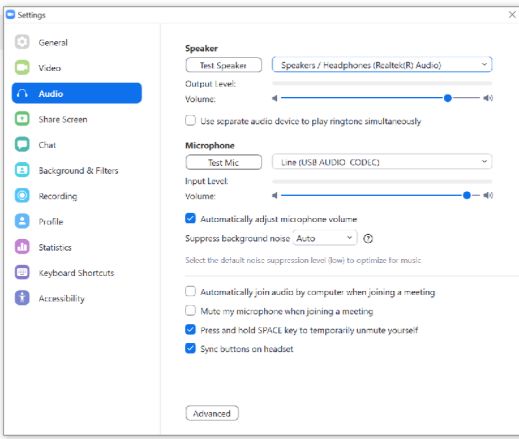This screenshot has height=439, width=519.
Task: Click the Recording circle icon
Action: 22,195
